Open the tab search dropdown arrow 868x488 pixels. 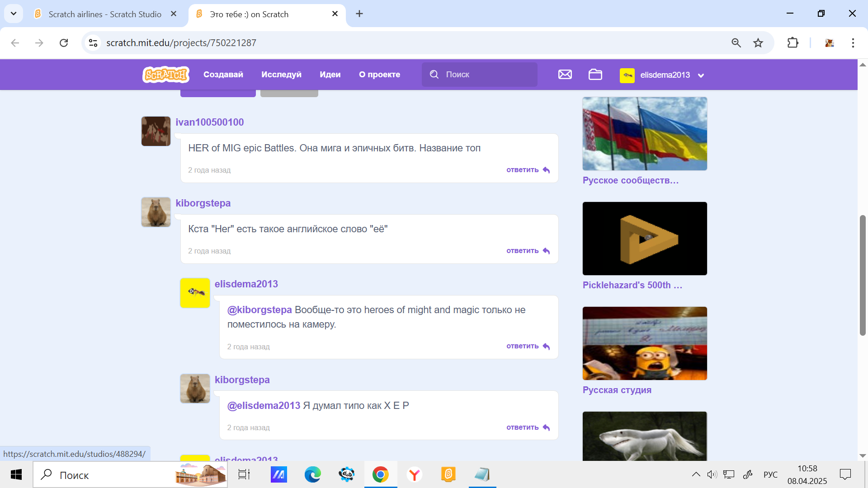point(14,14)
